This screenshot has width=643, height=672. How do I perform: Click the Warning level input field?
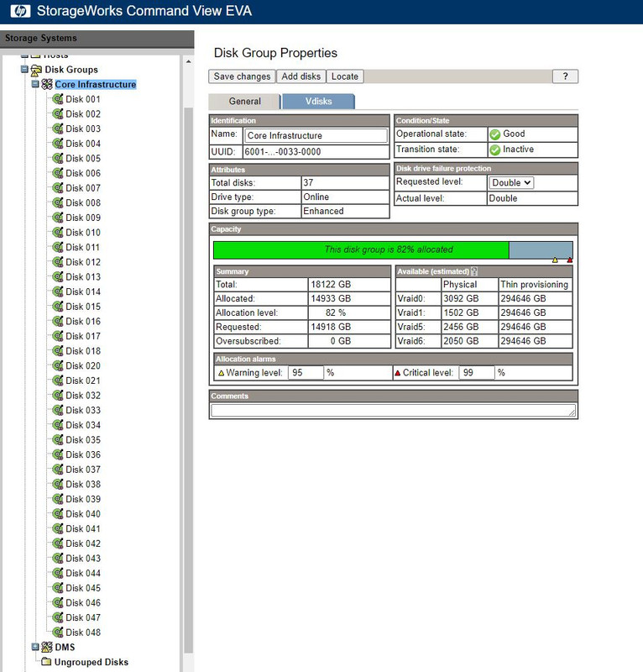(306, 373)
